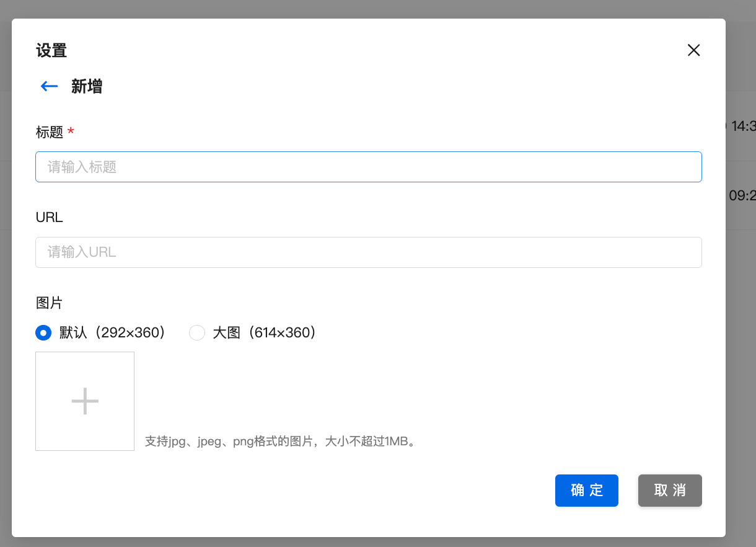Click the red required asterisk beside 标题

[71, 131]
